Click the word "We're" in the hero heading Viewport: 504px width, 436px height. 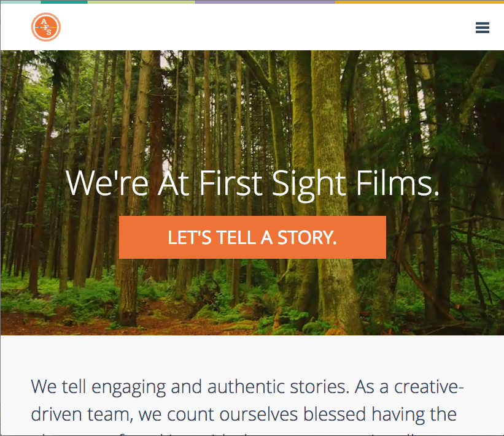[x=107, y=183]
